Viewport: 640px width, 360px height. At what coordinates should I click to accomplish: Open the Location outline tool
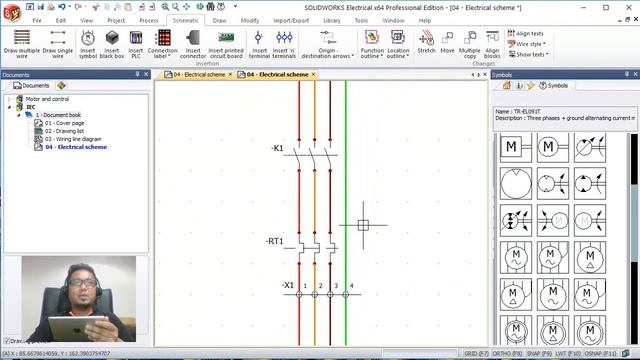click(398, 44)
